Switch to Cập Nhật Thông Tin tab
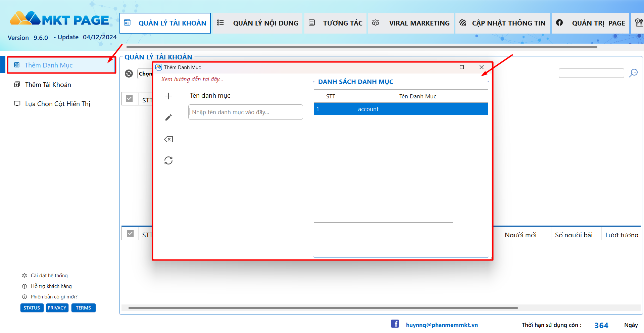 click(x=502, y=23)
